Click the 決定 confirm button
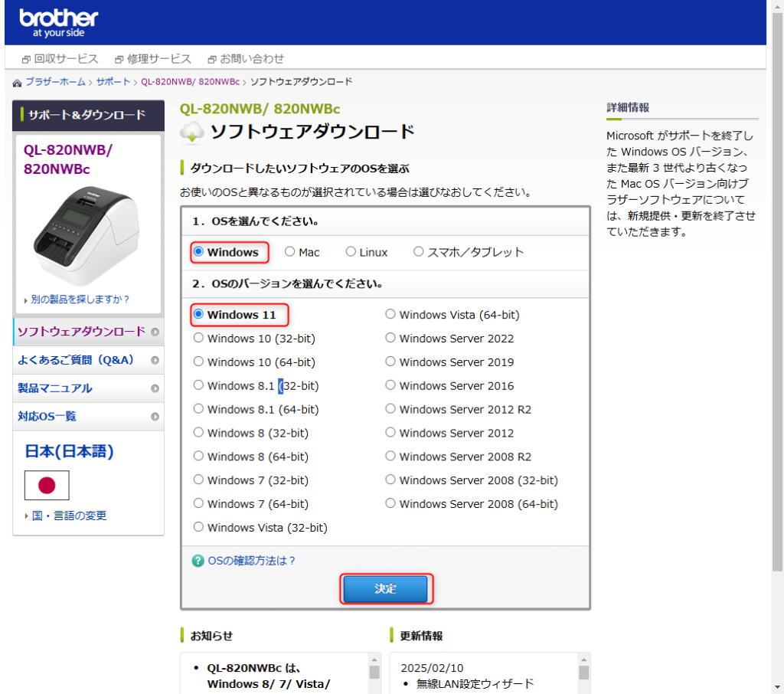Viewport: 784px width, 694px height. coord(386,589)
